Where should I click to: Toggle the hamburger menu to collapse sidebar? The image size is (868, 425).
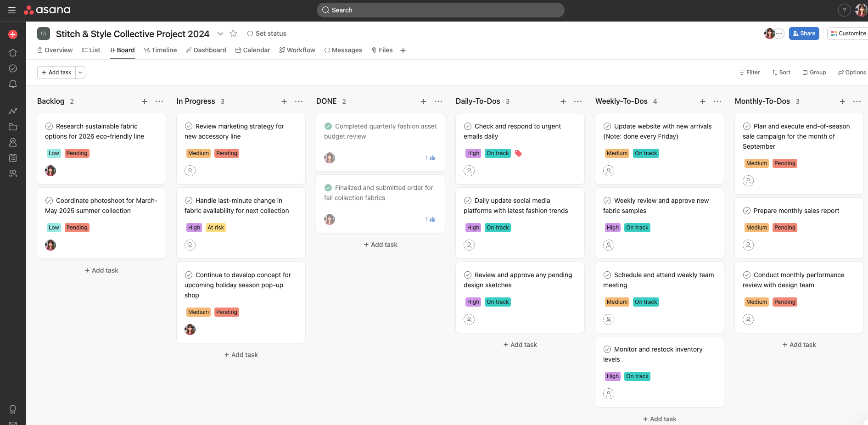12,10
